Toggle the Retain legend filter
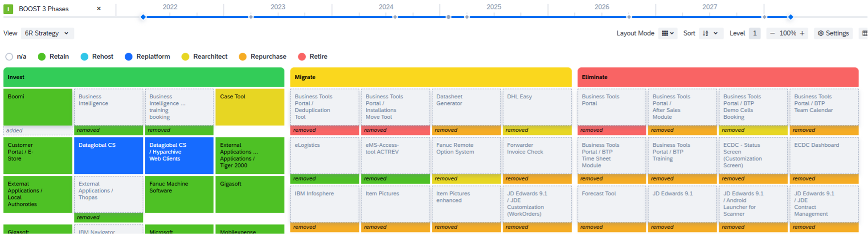The height and width of the screenshot is (234, 868). pos(53,56)
